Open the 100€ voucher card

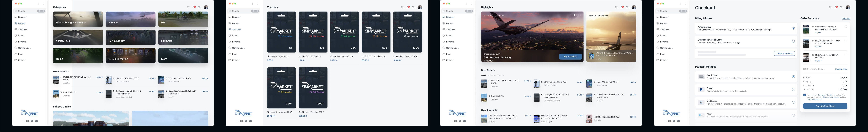point(408,32)
